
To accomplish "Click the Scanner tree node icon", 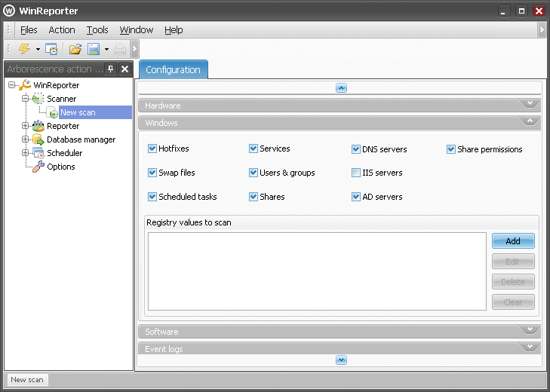I will click(x=38, y=99).
